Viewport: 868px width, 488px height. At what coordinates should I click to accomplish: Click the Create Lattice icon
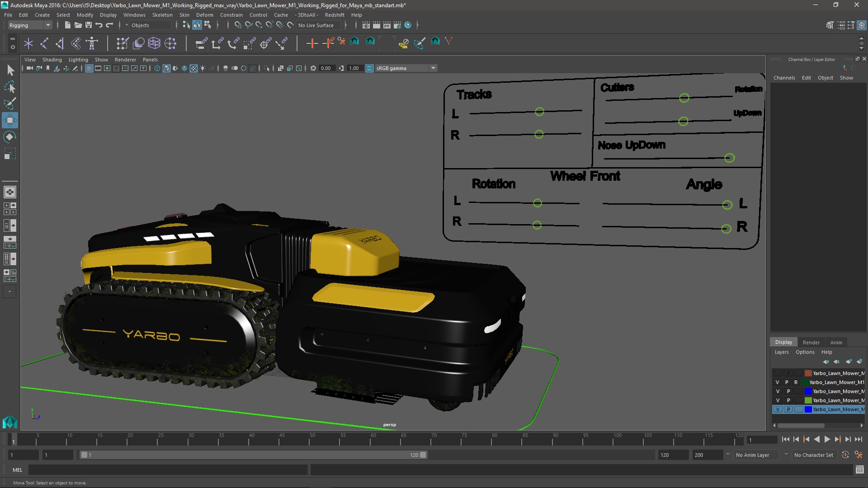(154, 43)
